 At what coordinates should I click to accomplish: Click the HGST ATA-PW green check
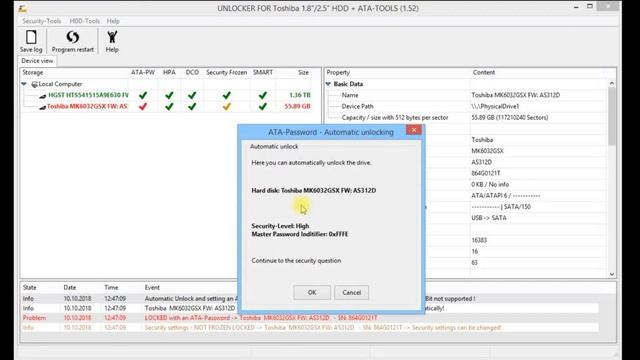coord(143,95)
